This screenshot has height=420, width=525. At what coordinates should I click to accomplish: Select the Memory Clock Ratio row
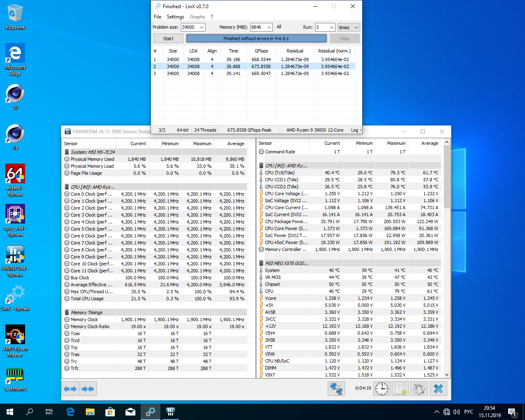point(154,326)
